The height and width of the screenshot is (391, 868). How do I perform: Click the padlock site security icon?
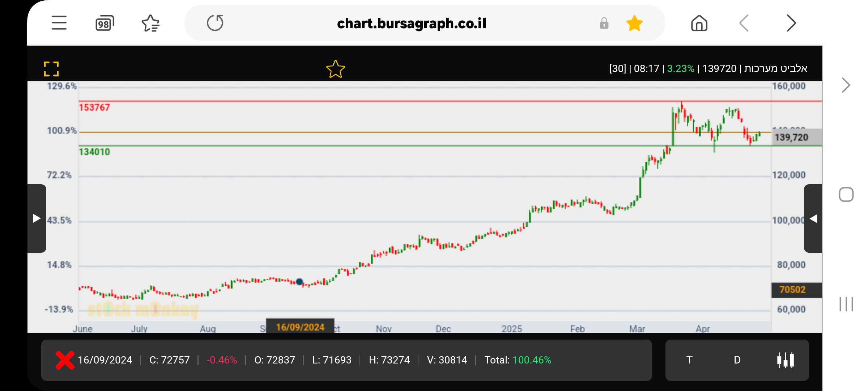click(x=604, y=24)
